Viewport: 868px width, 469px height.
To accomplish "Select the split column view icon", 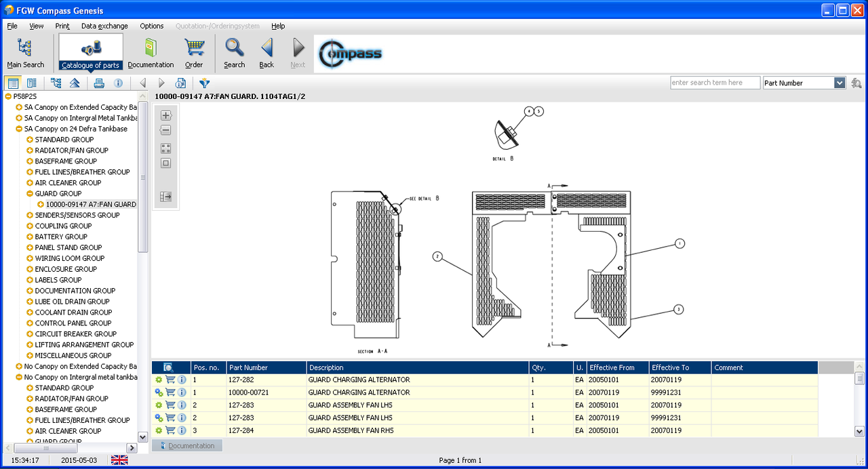I will 31,83.
